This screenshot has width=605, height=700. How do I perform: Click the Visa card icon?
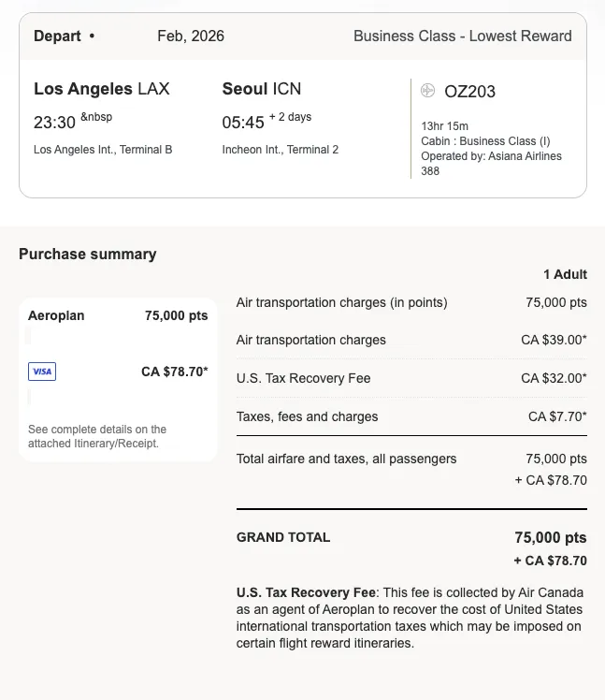[42, 372]
